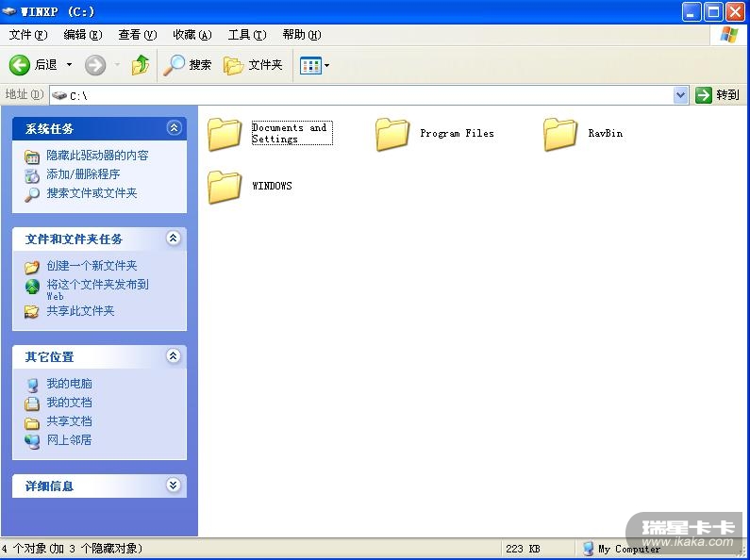
Task: Click the green Back arrow button
Action: pos(20,65)
